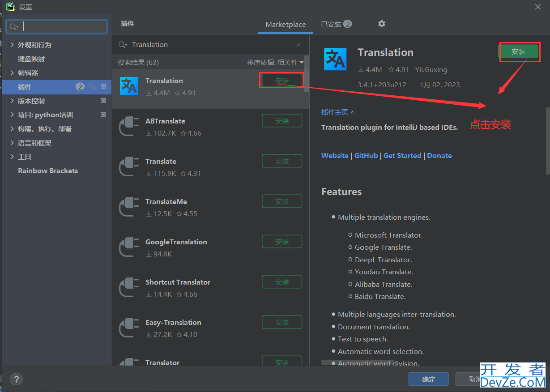Click the plugin search field containing Translation

pyautogui.click(x=210, y=45)
